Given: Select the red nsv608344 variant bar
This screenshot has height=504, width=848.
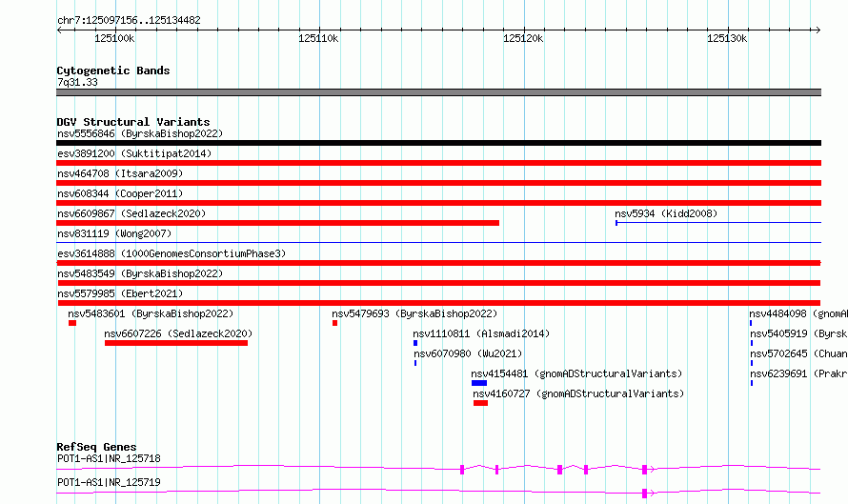Looking at the screenshot, I should click(x=438, y=203).
